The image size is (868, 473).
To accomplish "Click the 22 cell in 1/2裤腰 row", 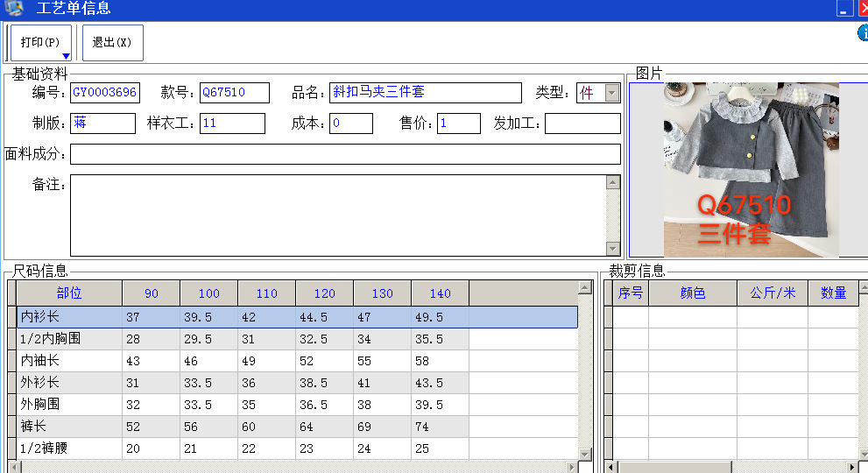I will pyautogui.click(x=267, y=448).
